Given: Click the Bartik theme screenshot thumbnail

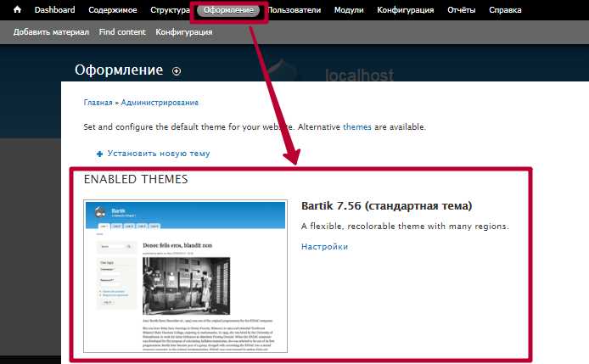Looking at the screenshot, I should (185, 276).
